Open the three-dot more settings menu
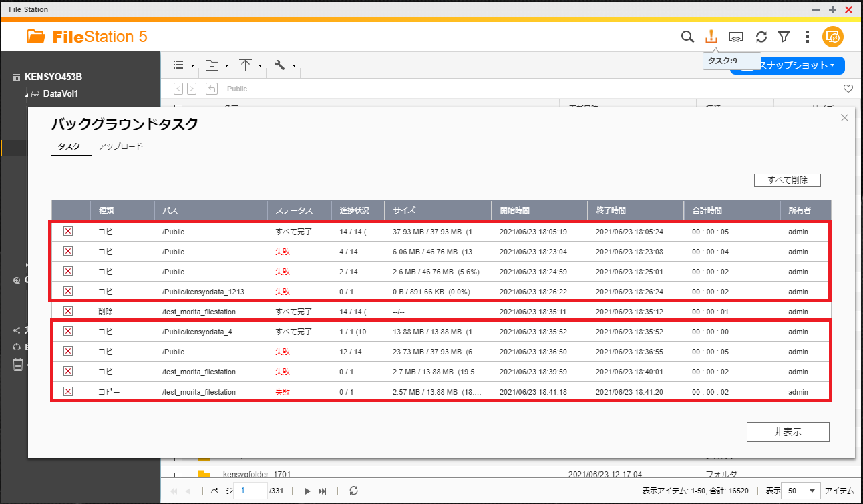 tap(808, 37)
